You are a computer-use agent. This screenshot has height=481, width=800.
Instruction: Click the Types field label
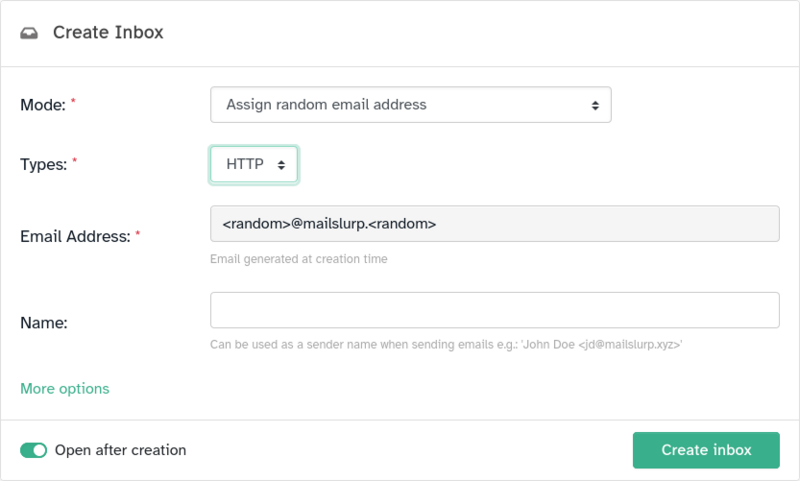(43, 165)
